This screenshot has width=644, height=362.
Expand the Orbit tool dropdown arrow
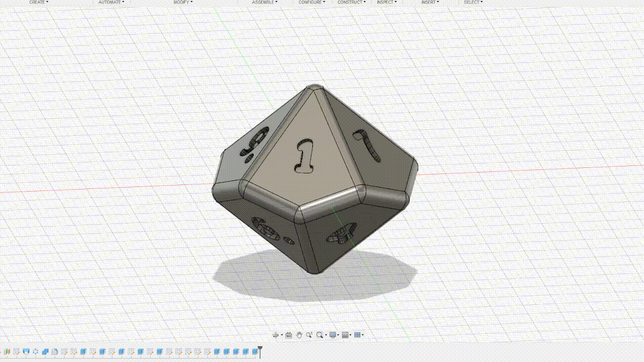click(x=282, y=335)
